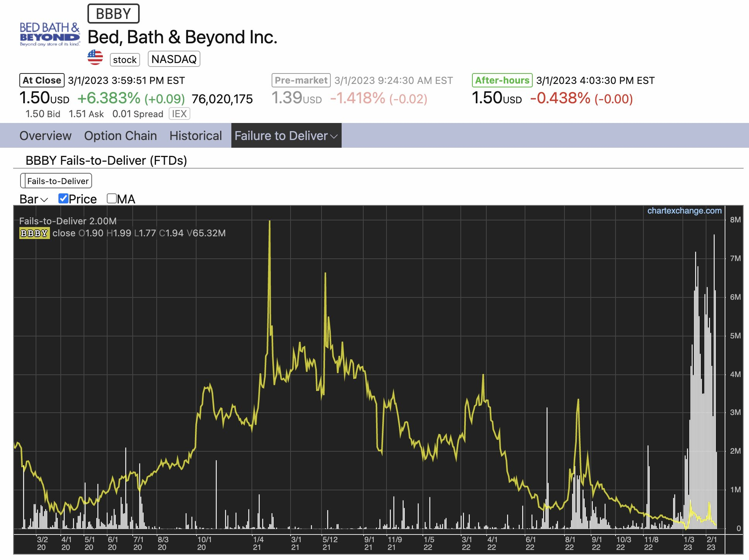Click the Bed Bath & Beyond logo

pos(50,34)
